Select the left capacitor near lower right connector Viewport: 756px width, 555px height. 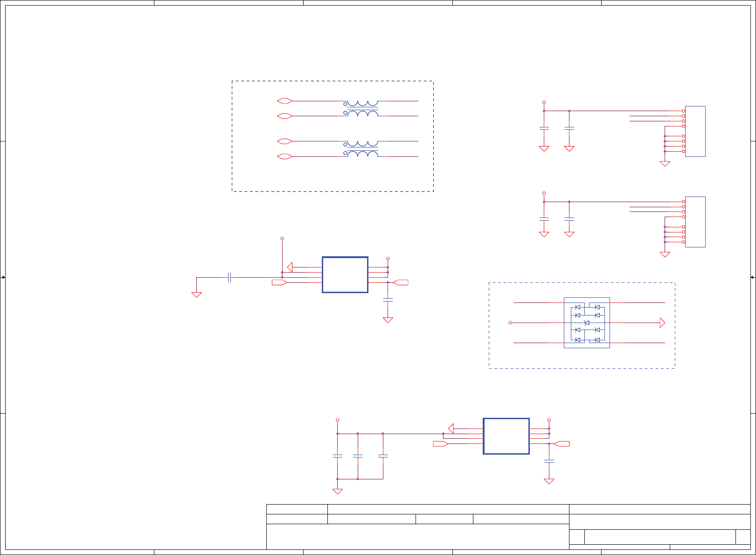pos(544,218)
